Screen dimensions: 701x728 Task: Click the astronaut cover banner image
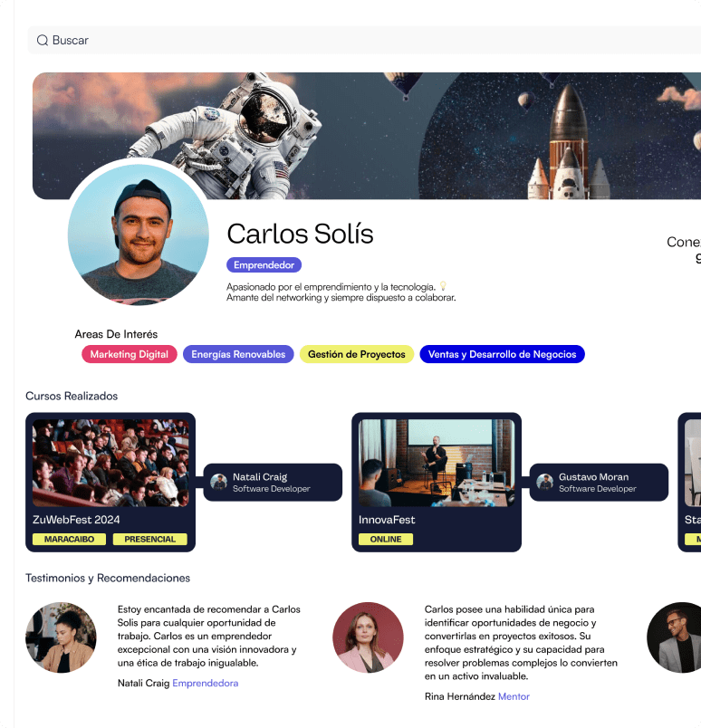[367, 136]
